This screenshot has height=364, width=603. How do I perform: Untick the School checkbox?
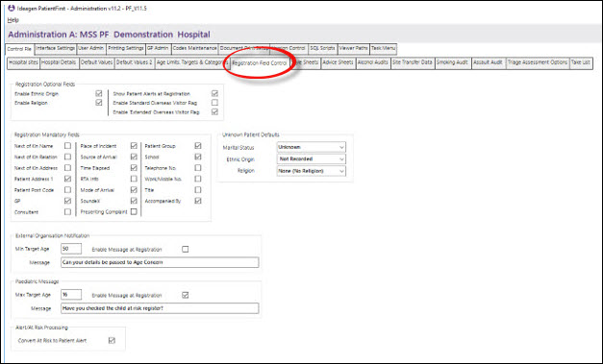click(198, 157)
